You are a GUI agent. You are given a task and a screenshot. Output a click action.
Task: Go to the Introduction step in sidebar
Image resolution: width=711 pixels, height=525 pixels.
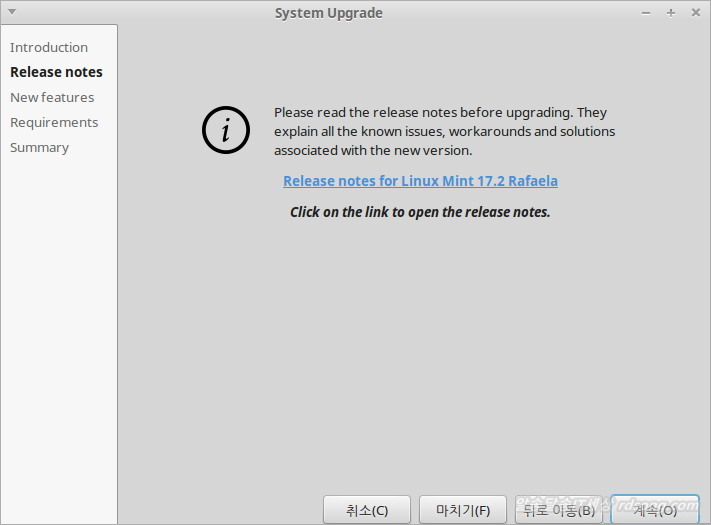coord(49,47)
